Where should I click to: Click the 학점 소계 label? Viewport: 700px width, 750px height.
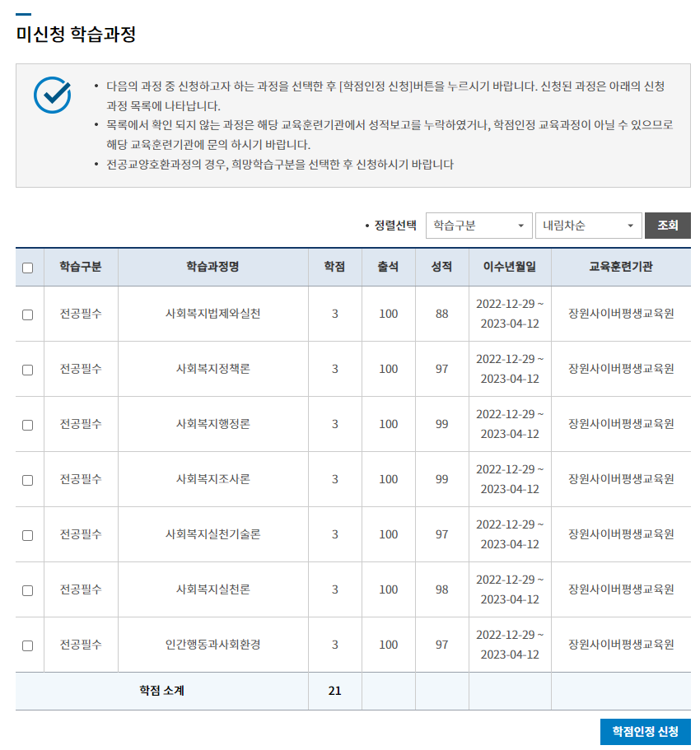(x=161, y=691)
